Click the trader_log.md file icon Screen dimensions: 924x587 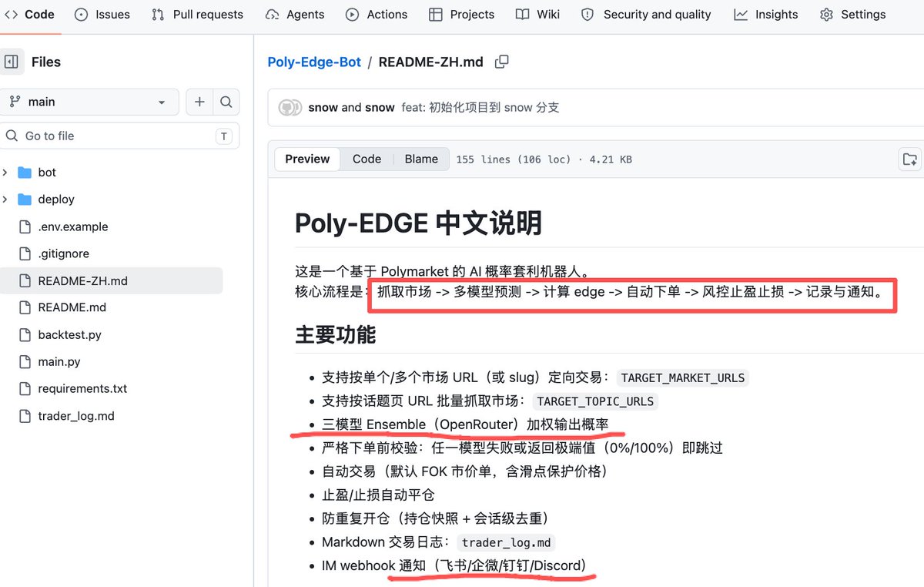[24, 416]
